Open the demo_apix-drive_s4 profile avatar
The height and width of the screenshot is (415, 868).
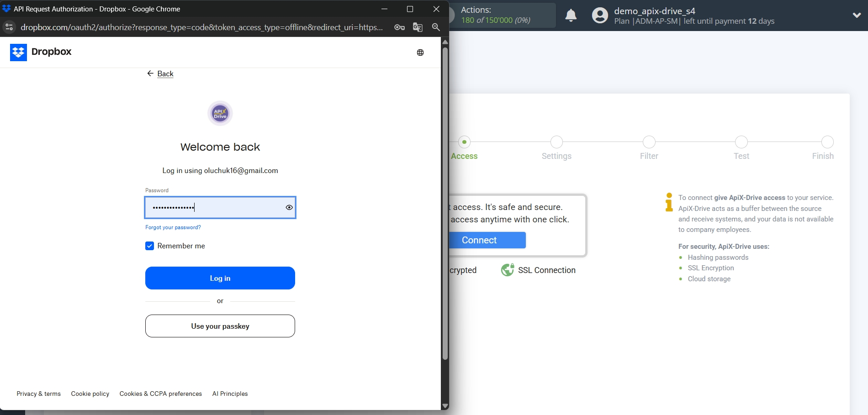pyautogui.click(x=599, y=15)
